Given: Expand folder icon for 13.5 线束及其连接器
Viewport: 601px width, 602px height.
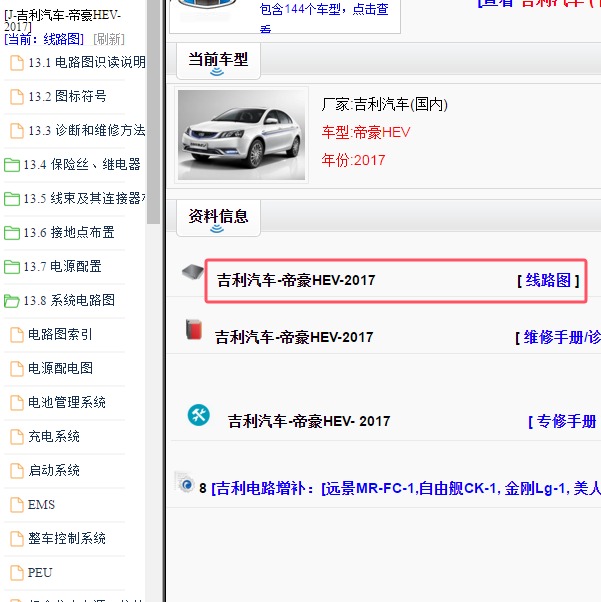Looking at the screenshot, I should click(12, 199).
